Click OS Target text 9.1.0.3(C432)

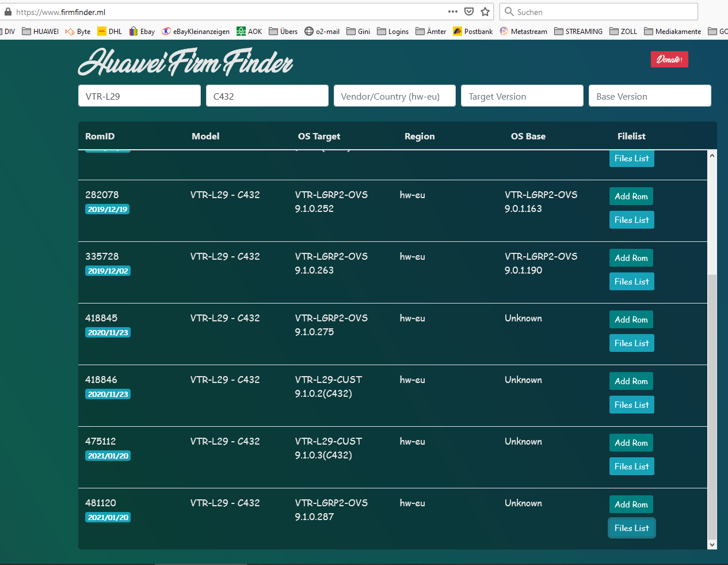[323, 456]
